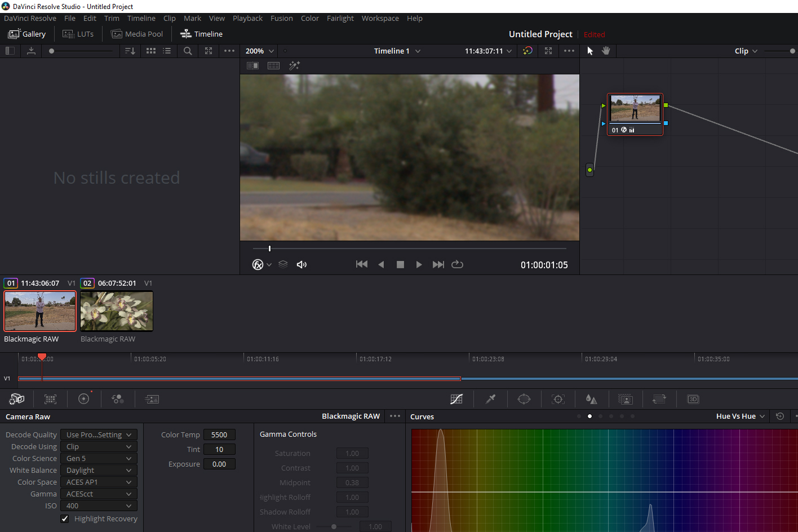Play the clip in reverse
798x532 pixels.
(381, 264)
